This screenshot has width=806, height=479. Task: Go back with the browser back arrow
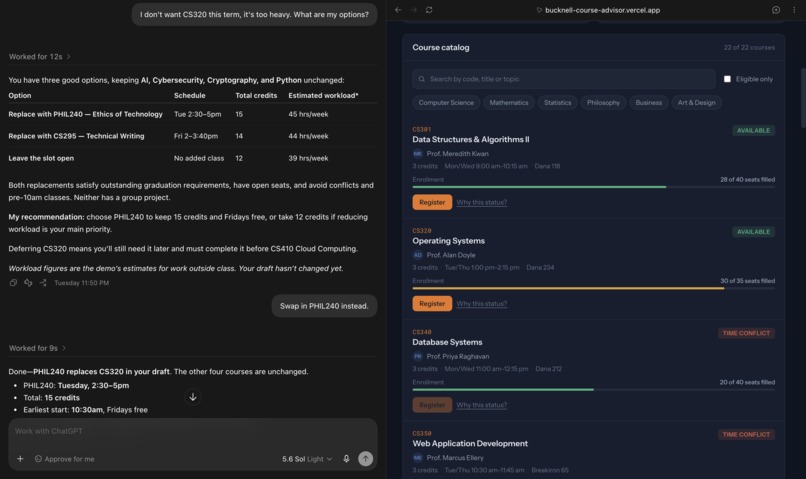tap(398, 10)
